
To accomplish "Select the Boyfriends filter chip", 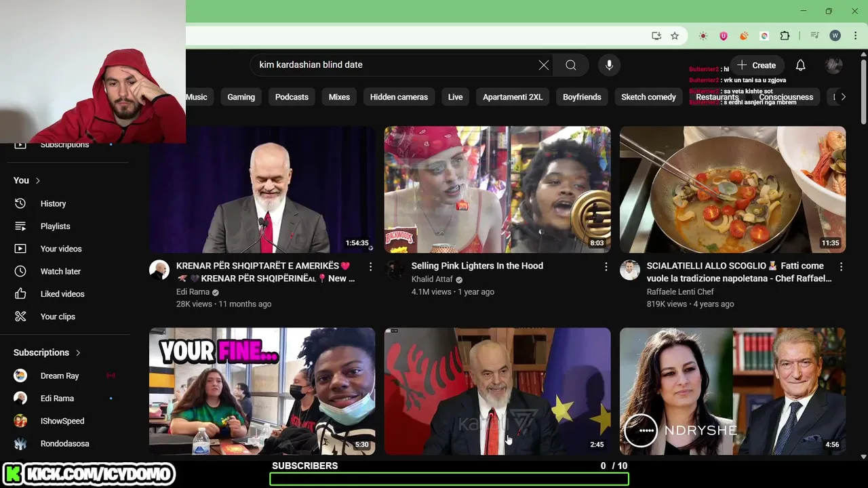I will coord(582,97).
